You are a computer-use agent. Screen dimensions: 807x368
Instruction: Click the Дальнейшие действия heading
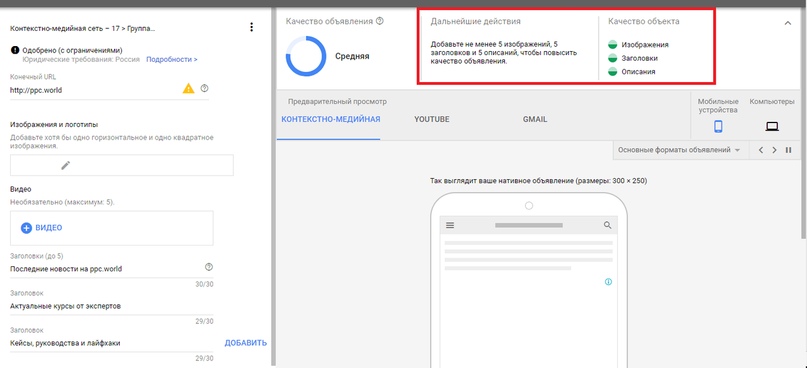click(476, 22)
